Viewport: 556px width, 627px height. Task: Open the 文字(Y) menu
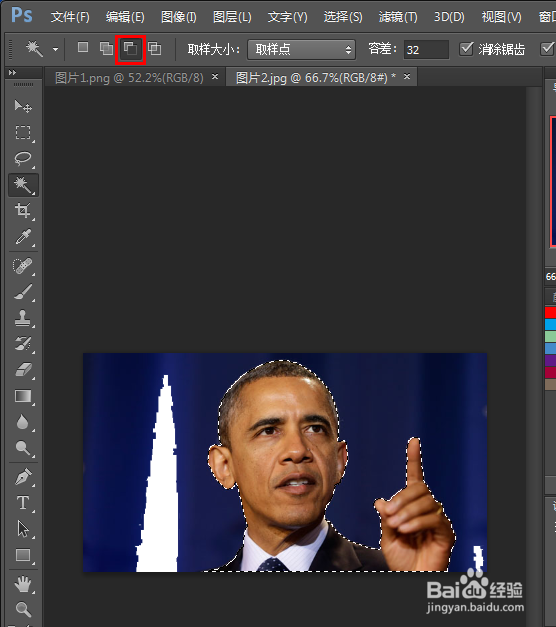[287, 17]
